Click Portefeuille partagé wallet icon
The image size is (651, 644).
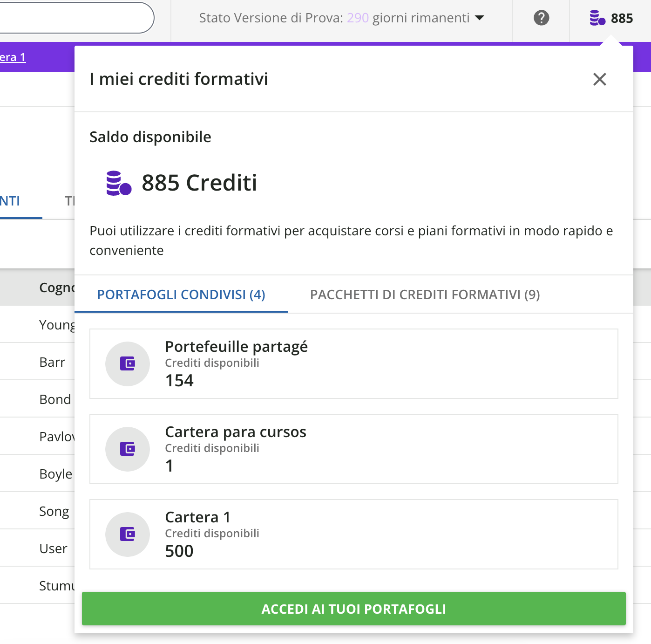(128, 363)
